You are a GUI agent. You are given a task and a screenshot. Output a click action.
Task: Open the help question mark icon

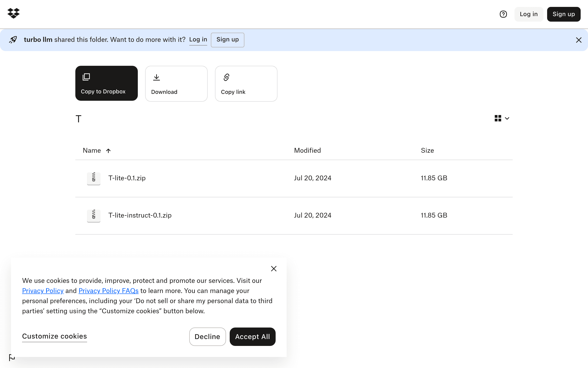pyautogui.click(x=503, y=14)
